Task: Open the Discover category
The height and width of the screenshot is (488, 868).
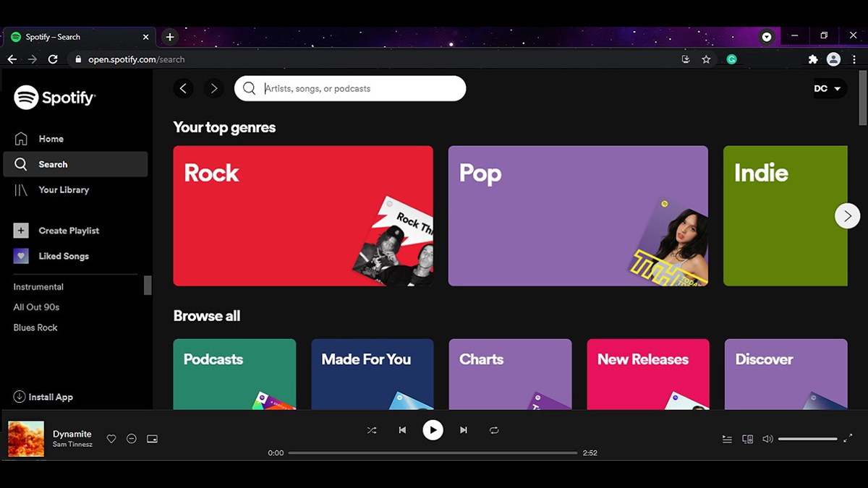Action: click(786, 374)
